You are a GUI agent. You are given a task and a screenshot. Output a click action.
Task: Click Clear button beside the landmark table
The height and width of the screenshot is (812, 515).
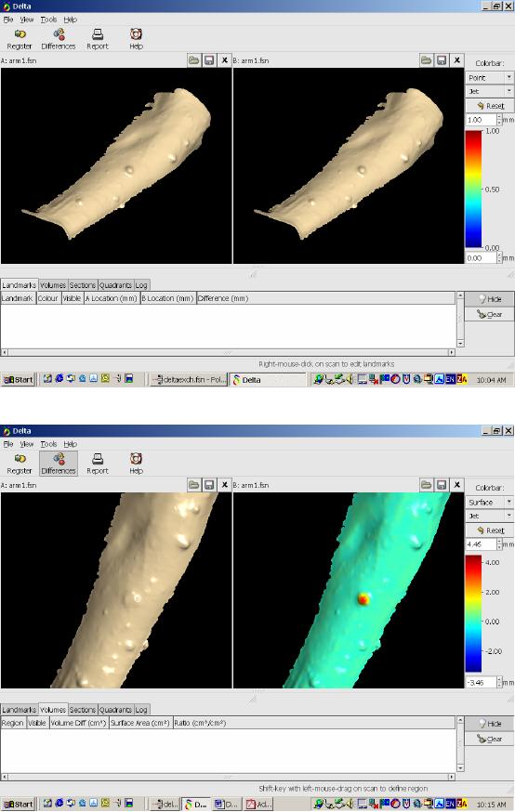(490, 314)
